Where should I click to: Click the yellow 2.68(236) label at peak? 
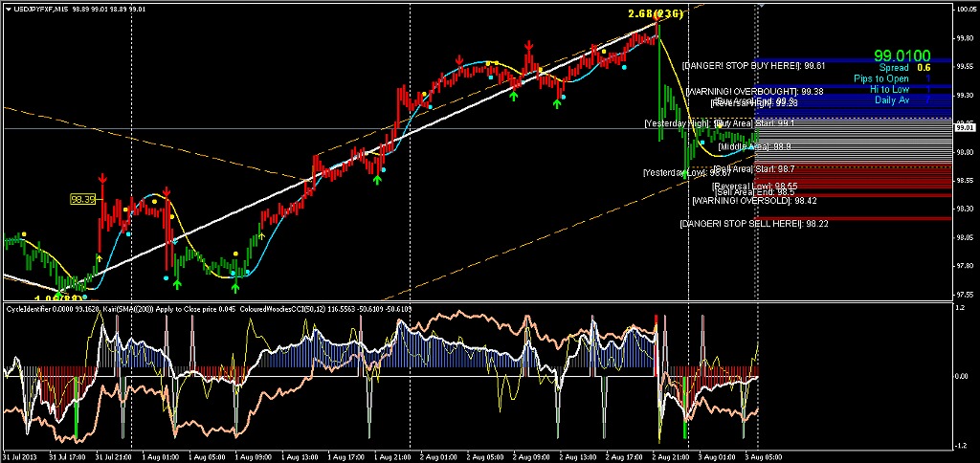[x=656, y=13]
